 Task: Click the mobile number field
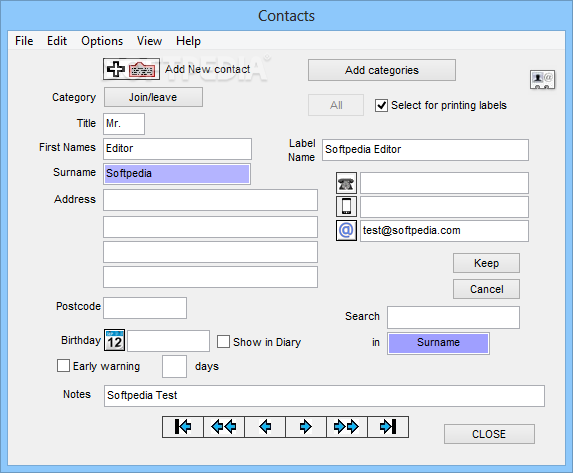pos(444,207)
